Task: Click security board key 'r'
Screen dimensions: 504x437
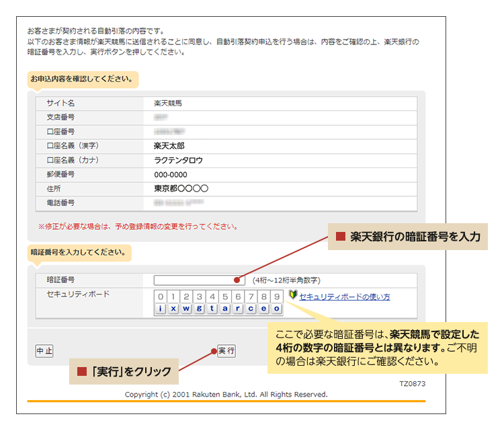Action: [x=238, y=309]
